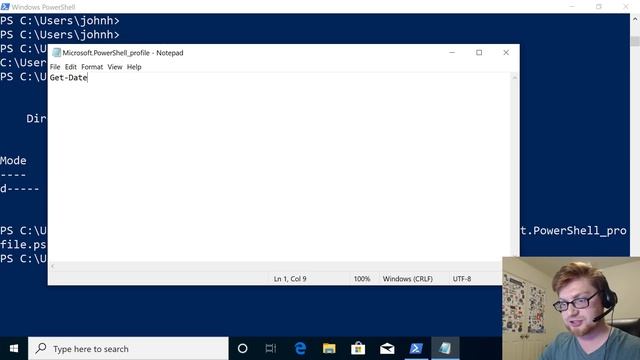Image resolution: width=640 pixels, height=360 pixels.
Task: Open Cortana from the taskbar
Action: pyautogui.click(x=242, y=349)
